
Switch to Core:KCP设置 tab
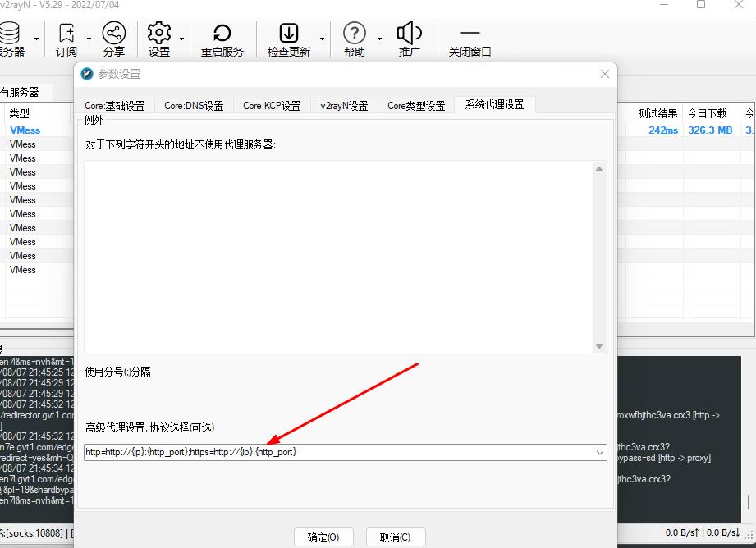tap(272, 106)
